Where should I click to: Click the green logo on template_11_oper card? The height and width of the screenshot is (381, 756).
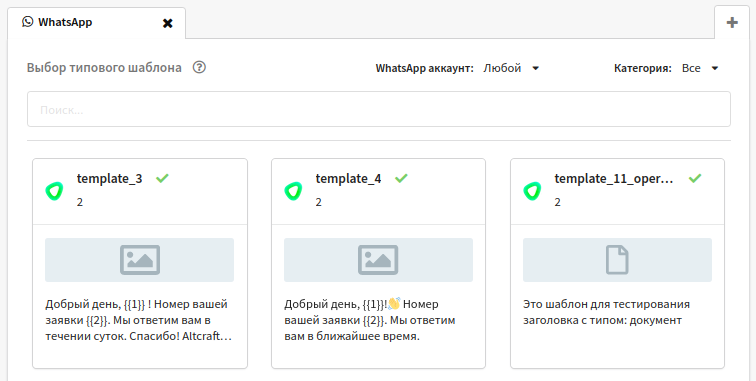pyautogui.click(x=532, y=191)
